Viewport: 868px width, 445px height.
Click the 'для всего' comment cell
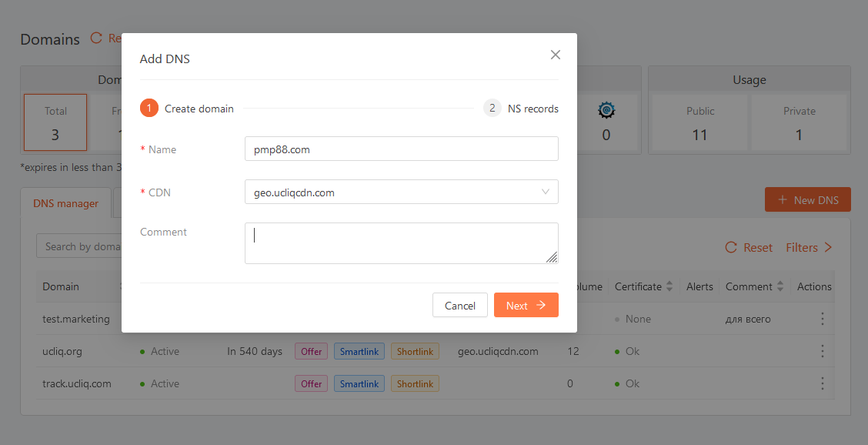(748, 320)
